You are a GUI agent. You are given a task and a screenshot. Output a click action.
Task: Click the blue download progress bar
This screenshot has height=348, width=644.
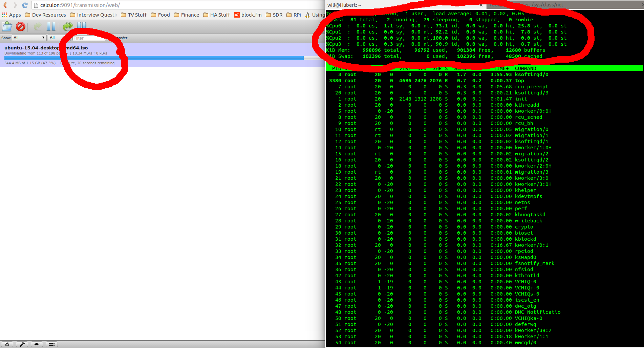[154, 58]
